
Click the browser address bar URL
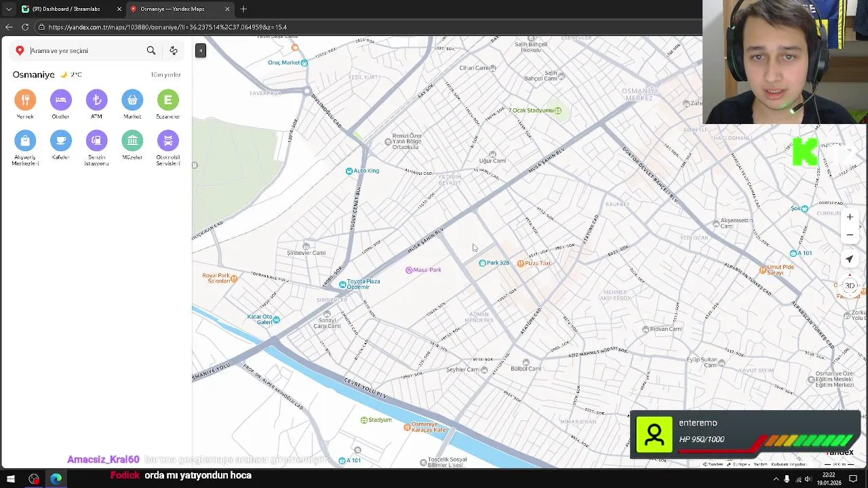[x=167, y=27]
